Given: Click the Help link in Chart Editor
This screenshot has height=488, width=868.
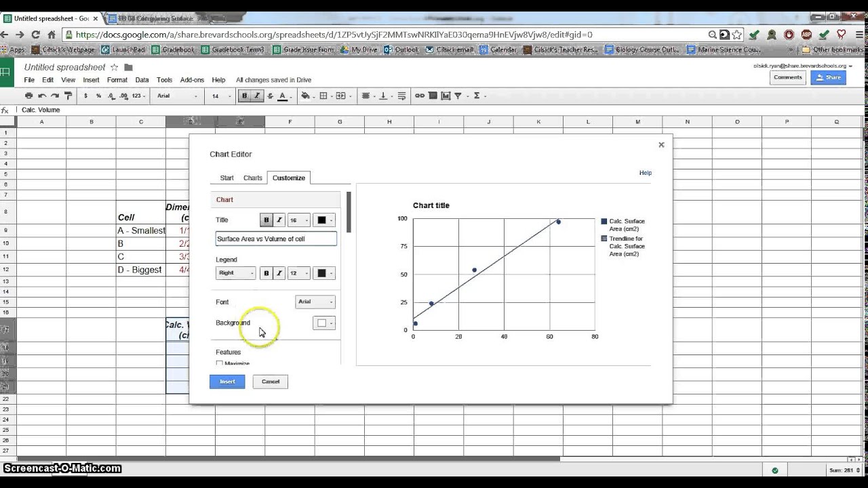Looking at the screenshot, I should 646,173.
